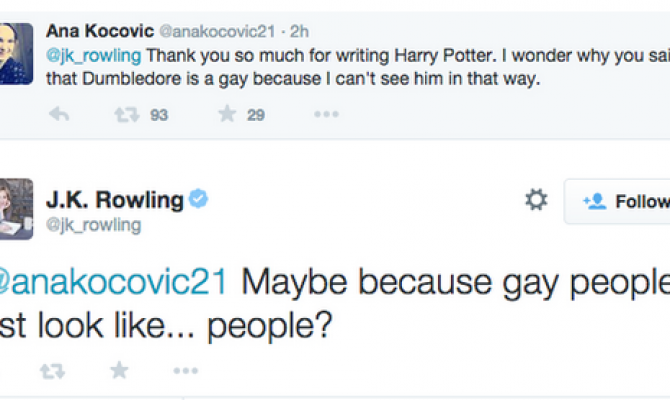Follow J.K. Rowling
Screen dimensions: 670x400
click(x=620, y=201)
